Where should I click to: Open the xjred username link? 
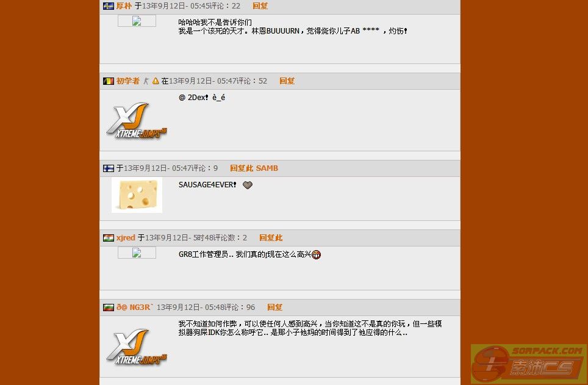pyautogui.click(x=125, y=238)
